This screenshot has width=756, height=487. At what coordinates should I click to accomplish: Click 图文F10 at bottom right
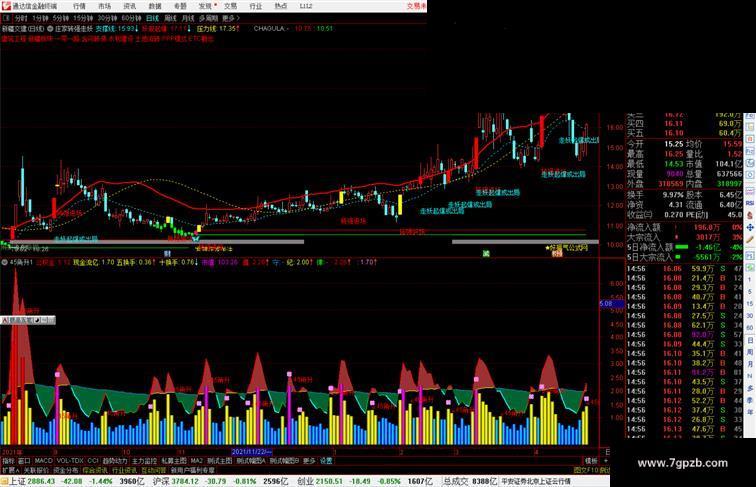click(586, 470)
